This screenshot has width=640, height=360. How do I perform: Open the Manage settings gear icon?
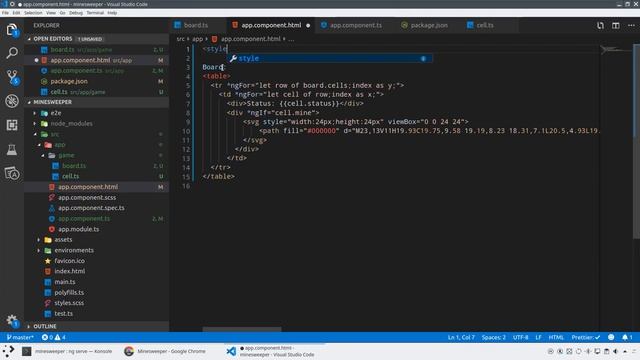tap(12, 321)
